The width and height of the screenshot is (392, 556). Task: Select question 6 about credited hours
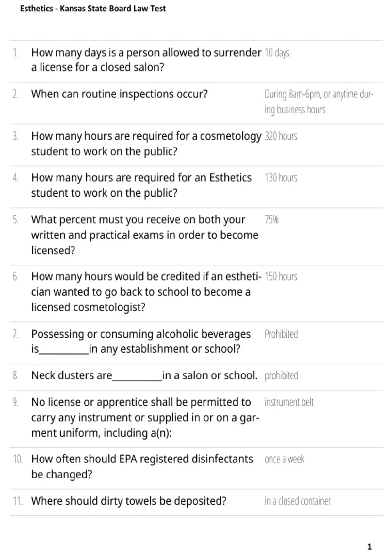point(146,292)
